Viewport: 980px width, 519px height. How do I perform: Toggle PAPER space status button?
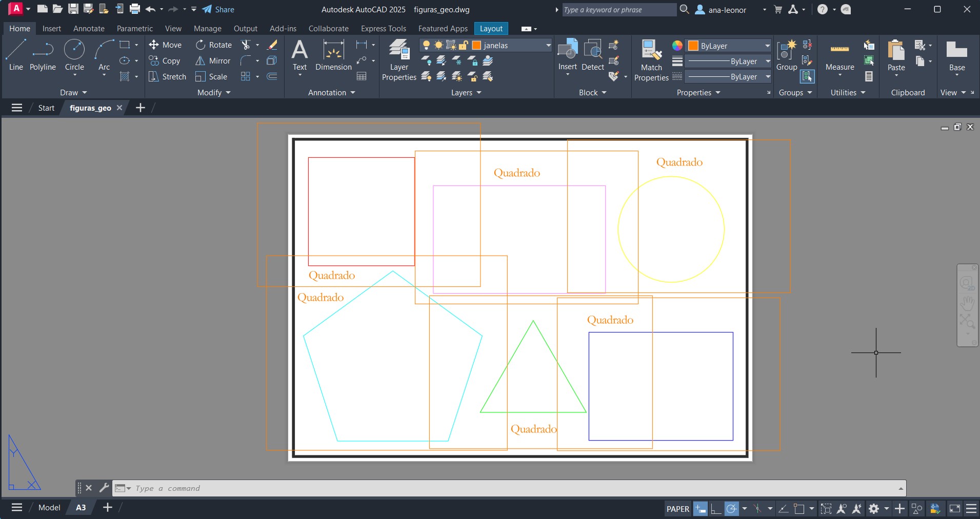click(x=677, y=509)
